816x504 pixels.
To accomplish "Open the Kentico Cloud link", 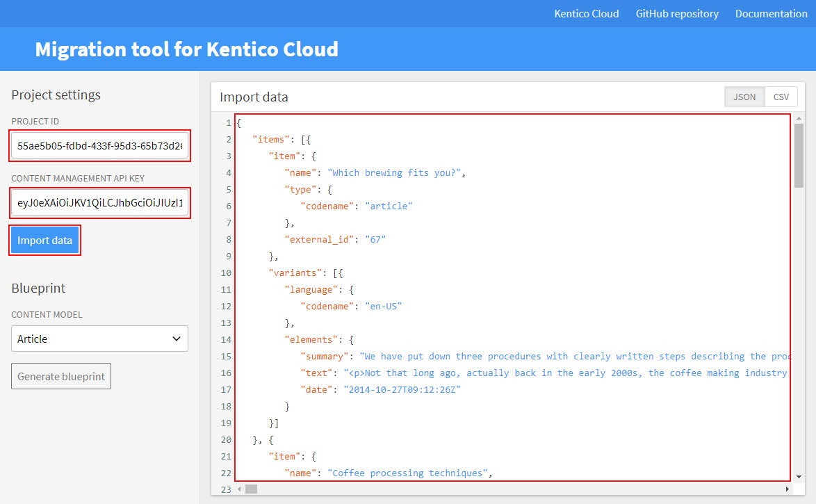I will point(587,13).
